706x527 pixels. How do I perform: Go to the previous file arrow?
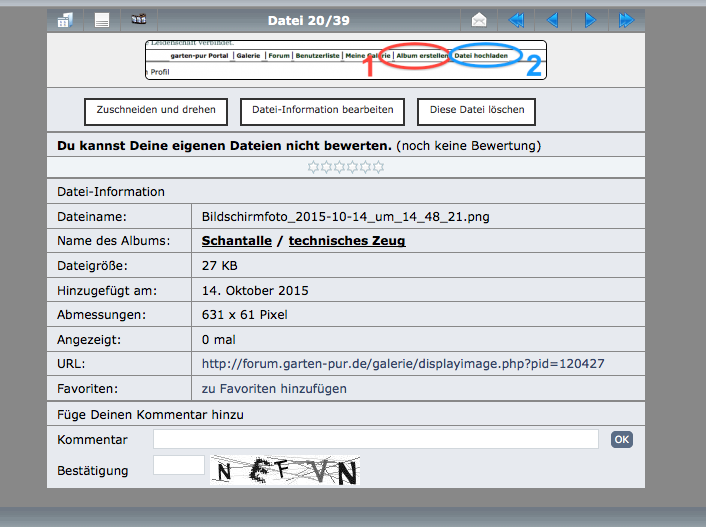552,20
